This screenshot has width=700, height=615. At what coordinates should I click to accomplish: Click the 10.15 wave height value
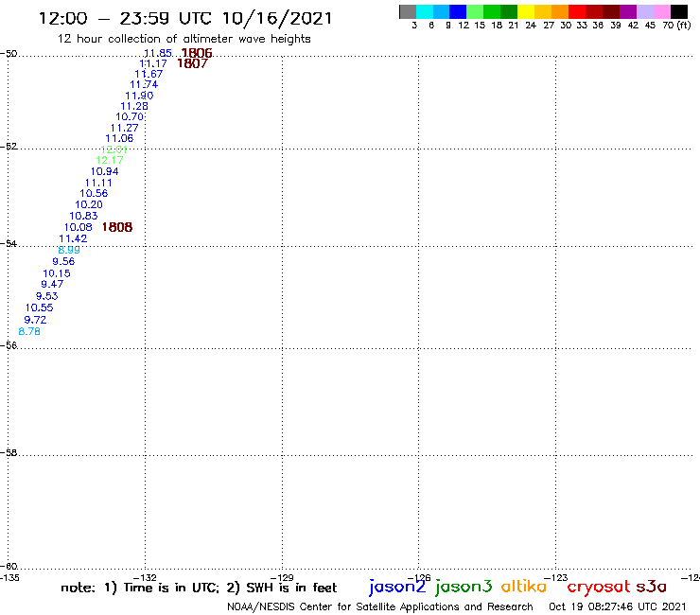coord(57,273)
